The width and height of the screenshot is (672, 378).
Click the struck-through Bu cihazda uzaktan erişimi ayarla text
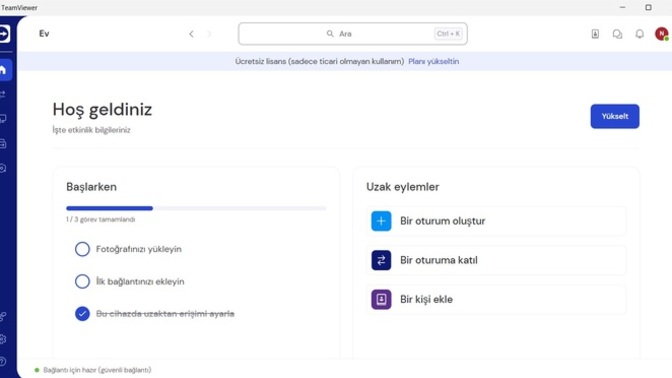coord(165,314)
